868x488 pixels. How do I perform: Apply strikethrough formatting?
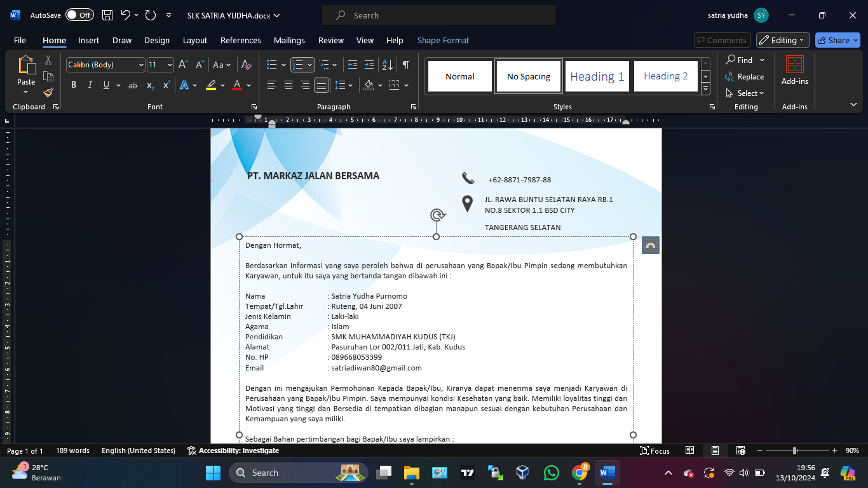tap(133, 85)
